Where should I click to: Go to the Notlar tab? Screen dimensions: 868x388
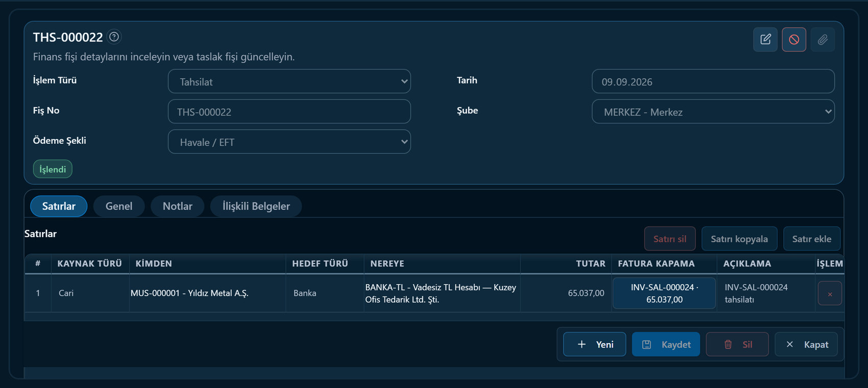point(178,206)
